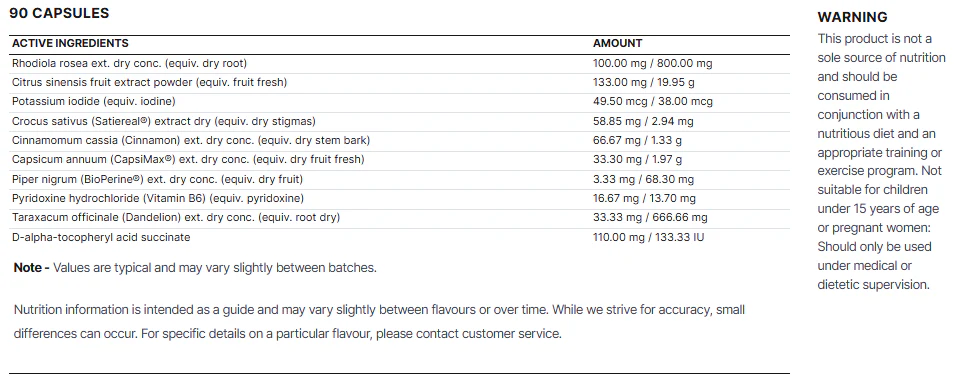Select the Potassium iodide ingredient text
Image resolution: width=973 pixels, height=392 pixels.
click(94, 102)
